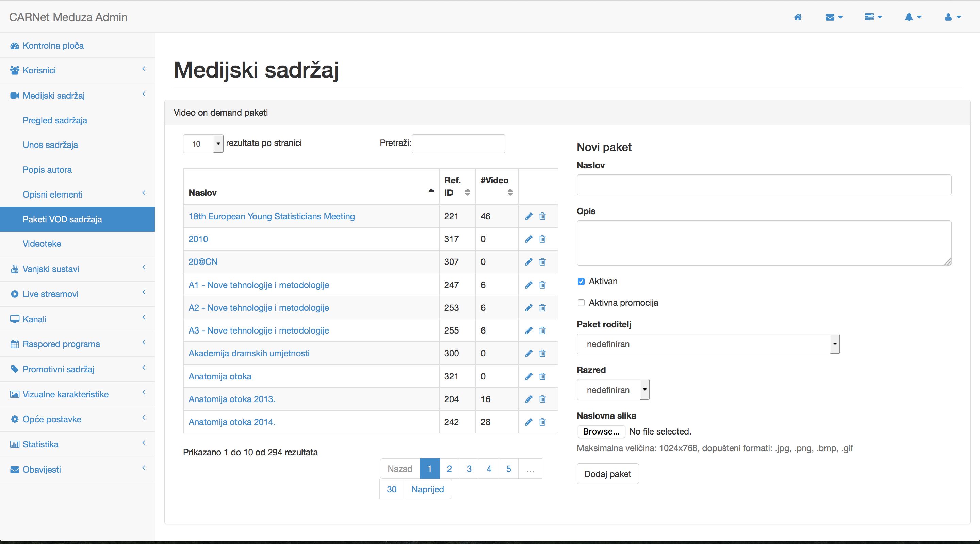Edit pencil for A3 - Nove tehnologije row
This screenshot has width=980, height=544.
[x=528, y=331]
